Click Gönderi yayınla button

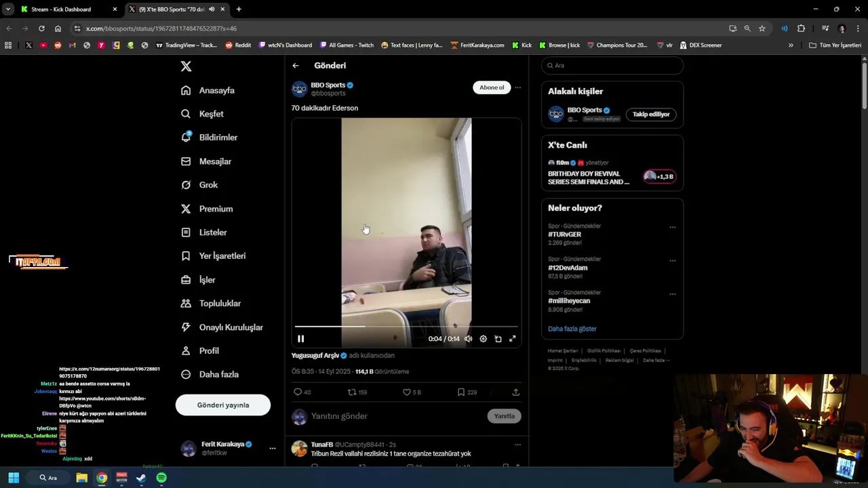(x=223, y=405)
